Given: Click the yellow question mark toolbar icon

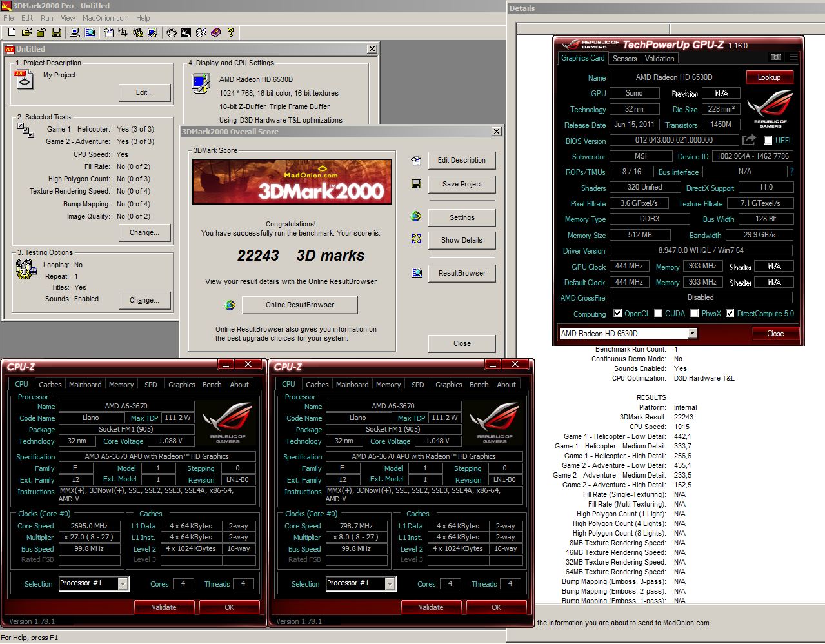Looking at the screenshot, I should [230, 32].
